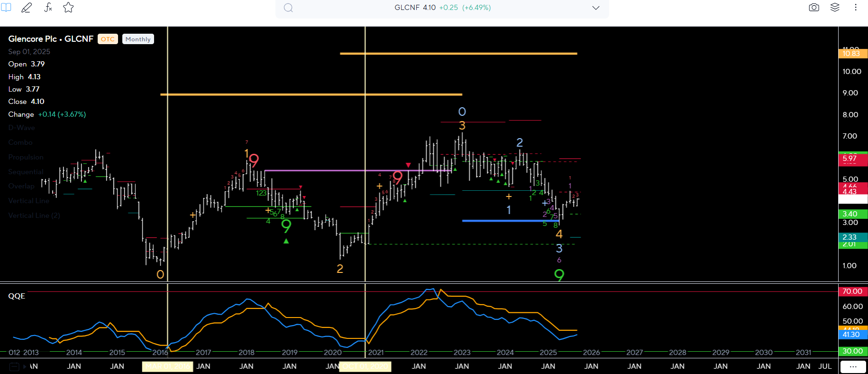
Task: Open the fx indicators menu
Action: tap(48, 8)
